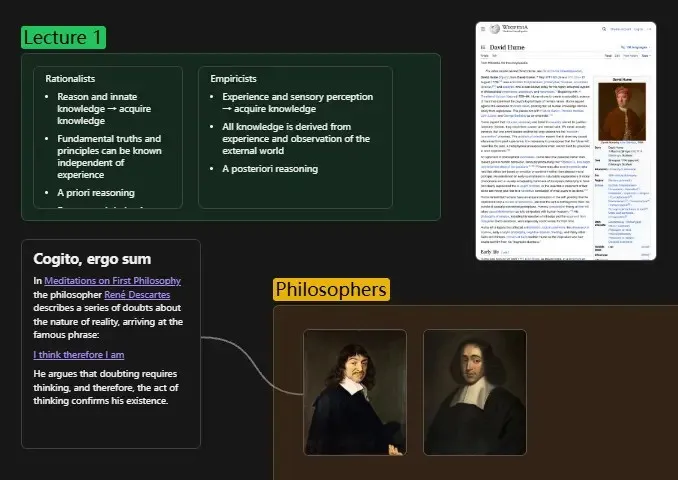This screenshot has height=480, width=678.
Task: Select the connector line to Descartes portrait
Action: point(253,362)
